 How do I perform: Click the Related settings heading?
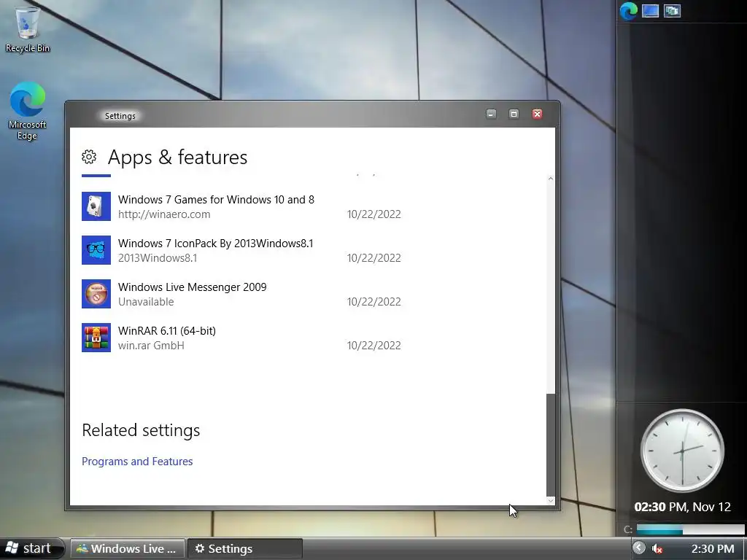tap(141, 430)
